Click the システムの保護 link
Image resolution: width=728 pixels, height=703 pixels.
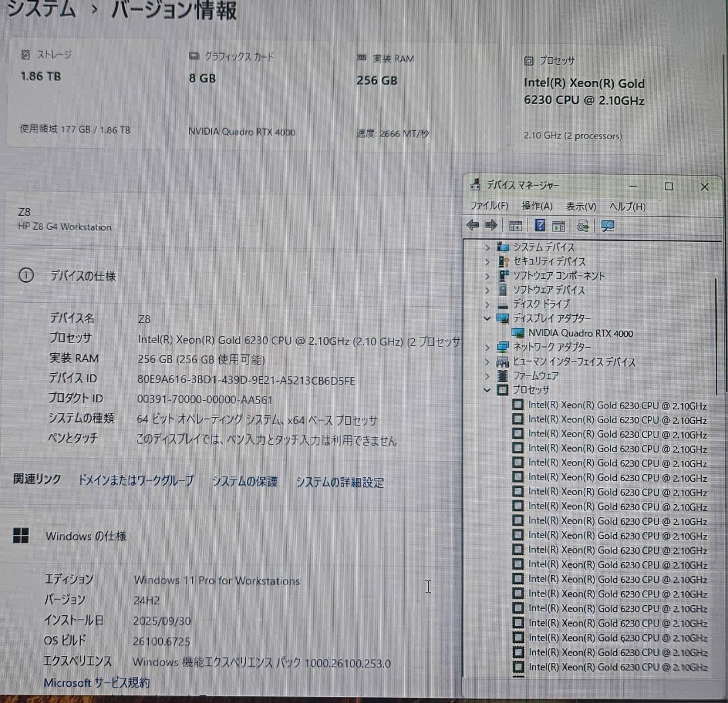pos(246,482)
